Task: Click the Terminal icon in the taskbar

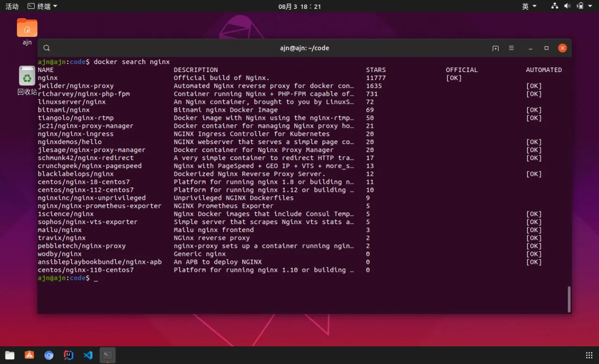Action: [108, 355]
